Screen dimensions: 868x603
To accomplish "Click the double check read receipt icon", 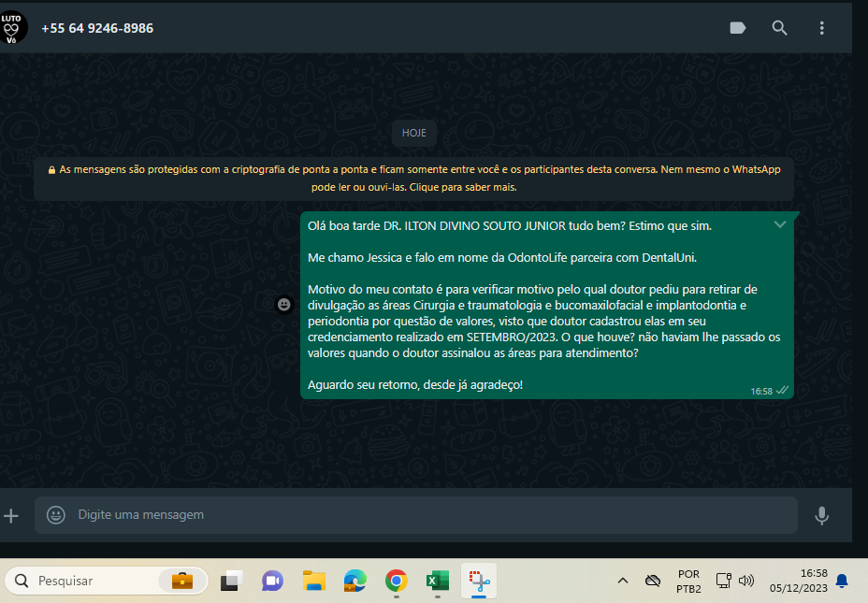I will [x=782, y=390].
